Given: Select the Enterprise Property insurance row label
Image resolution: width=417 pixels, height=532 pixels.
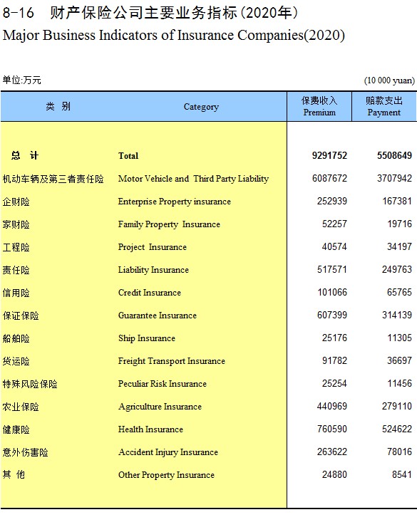Looking at the screenshot, I should coord(174,202).
